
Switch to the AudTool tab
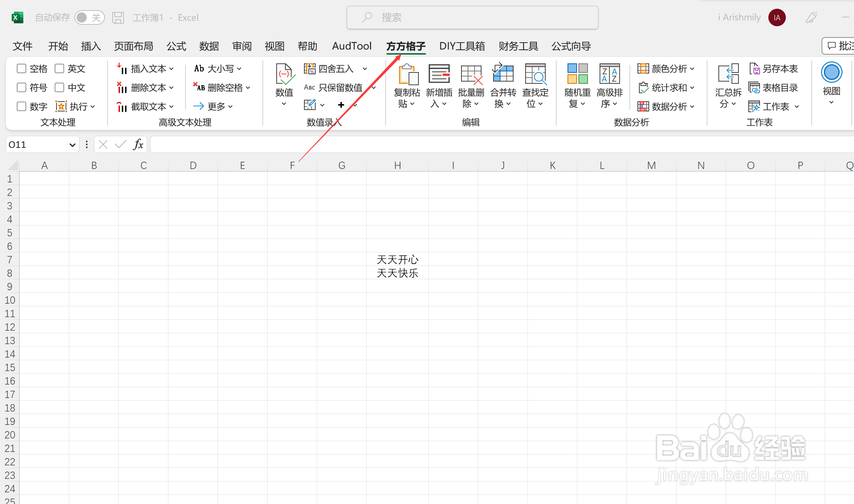click(352, 46)
